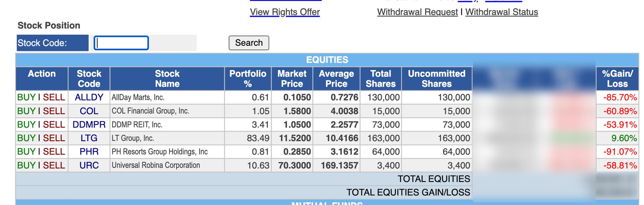
Task: Select the Stock Code: field label
Action: tap(42, 43)
